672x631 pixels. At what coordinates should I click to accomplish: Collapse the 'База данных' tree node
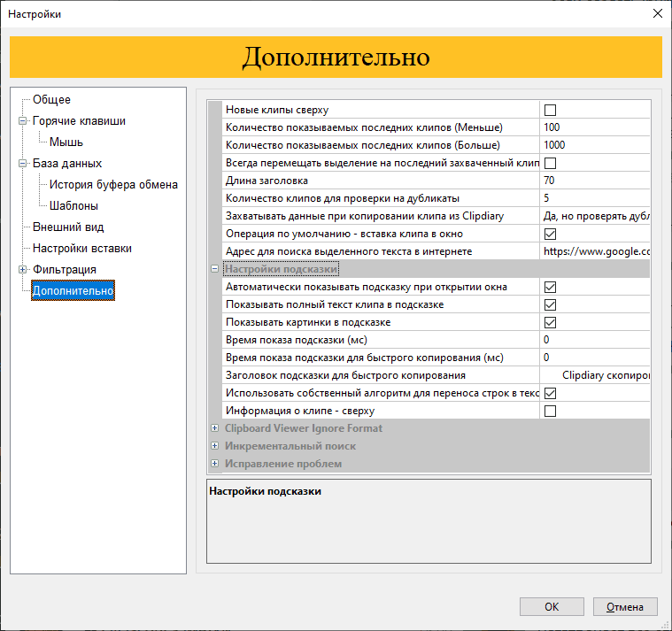tap(23, 164)
